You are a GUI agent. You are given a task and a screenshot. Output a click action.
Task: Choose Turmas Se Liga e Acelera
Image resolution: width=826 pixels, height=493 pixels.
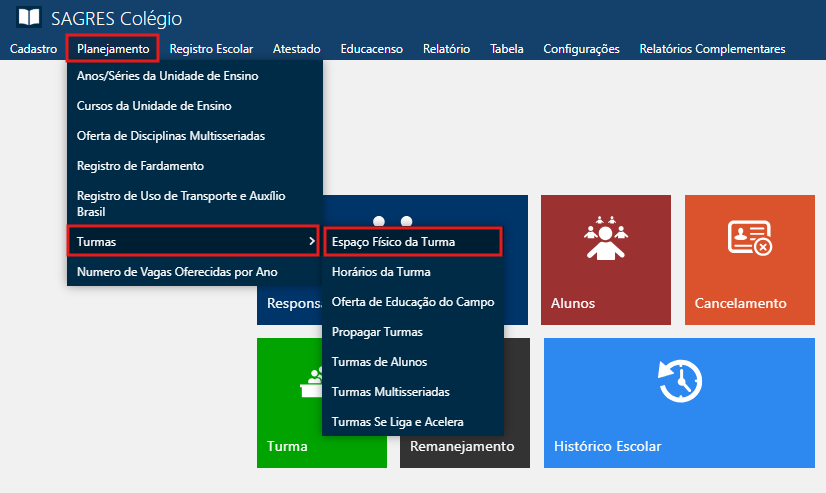point(397,421)
